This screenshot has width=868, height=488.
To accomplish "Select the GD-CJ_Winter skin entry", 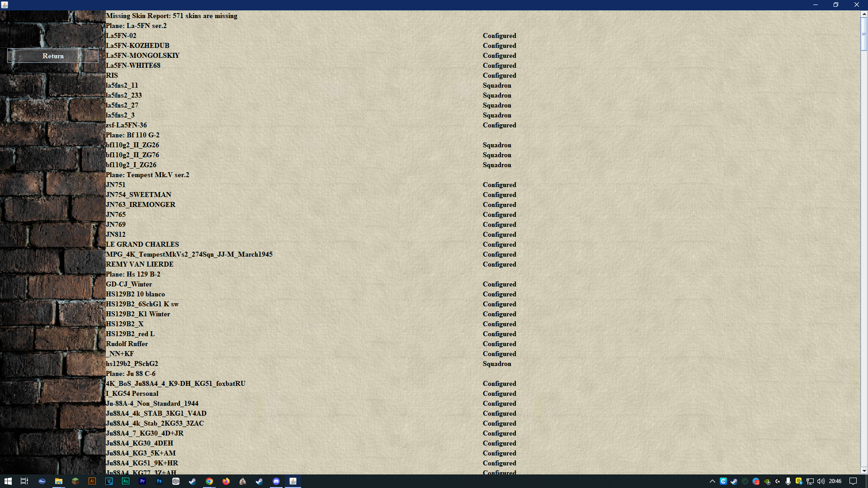I will point(129,284).
